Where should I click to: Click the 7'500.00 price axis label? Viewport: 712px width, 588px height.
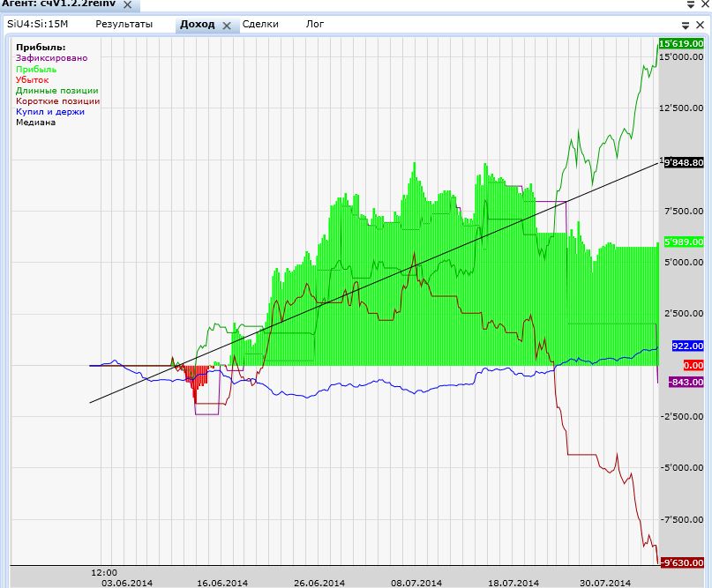point(684,211)
